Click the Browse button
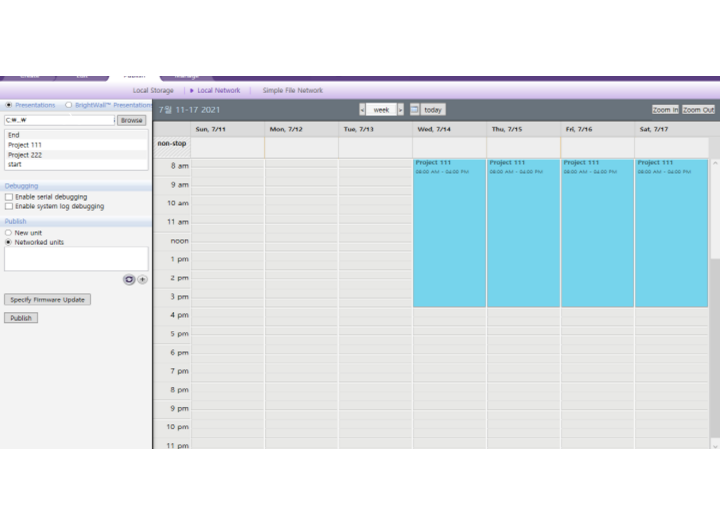Viewport: 720px width, 525px height. (131, 120)
